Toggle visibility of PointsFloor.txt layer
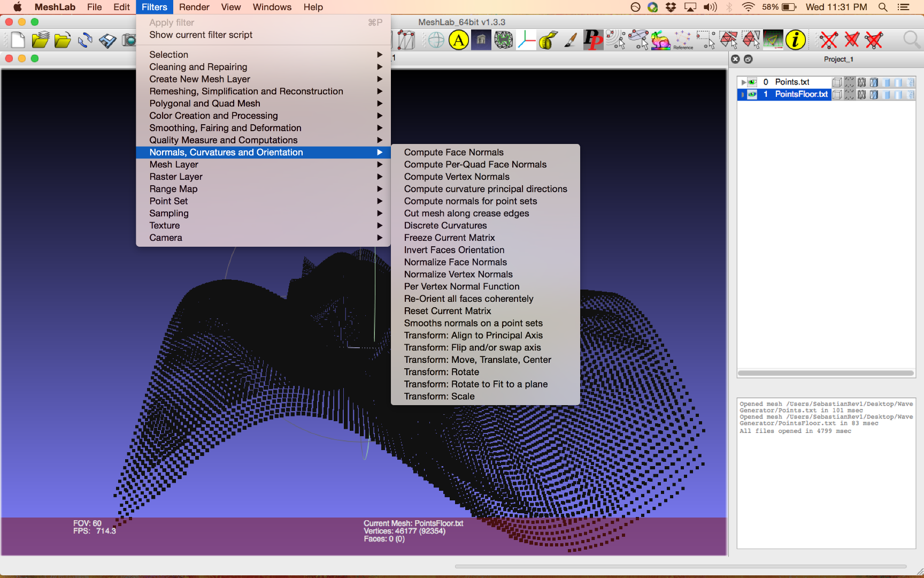The height and width of the screenshot is (578, 924). 752,94
